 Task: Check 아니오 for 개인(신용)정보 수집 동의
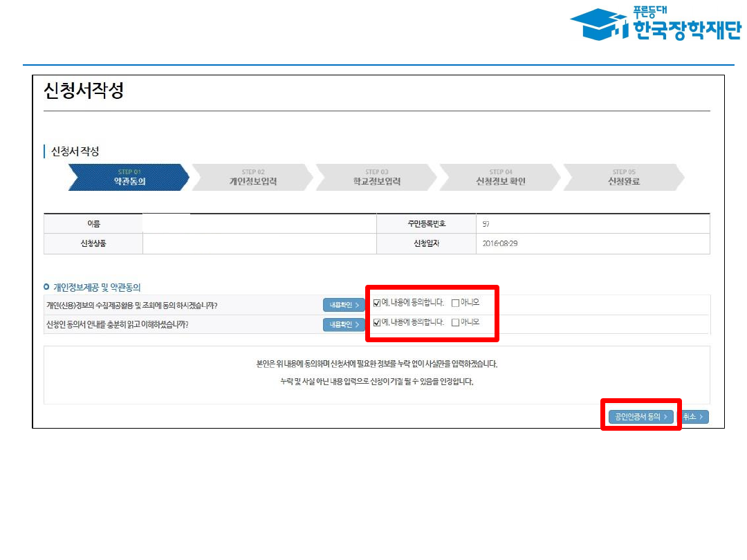pyautogui.click(x=455, y=303)
